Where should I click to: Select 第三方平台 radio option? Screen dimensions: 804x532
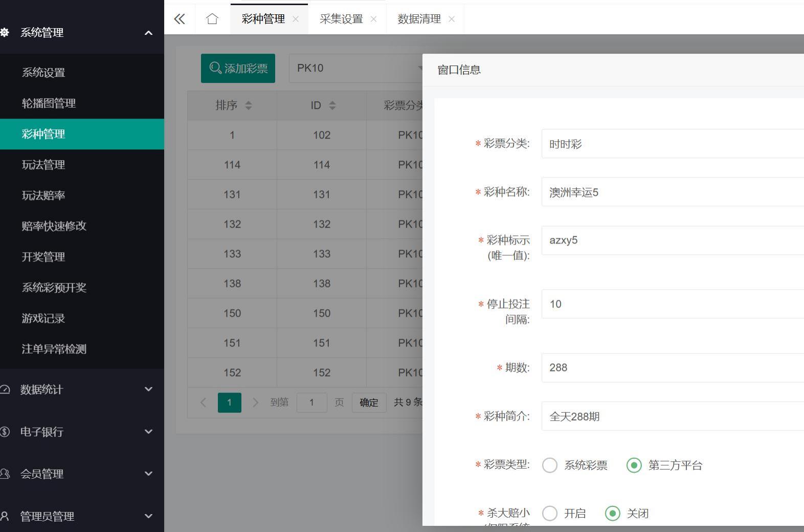[x=634, y=465]
